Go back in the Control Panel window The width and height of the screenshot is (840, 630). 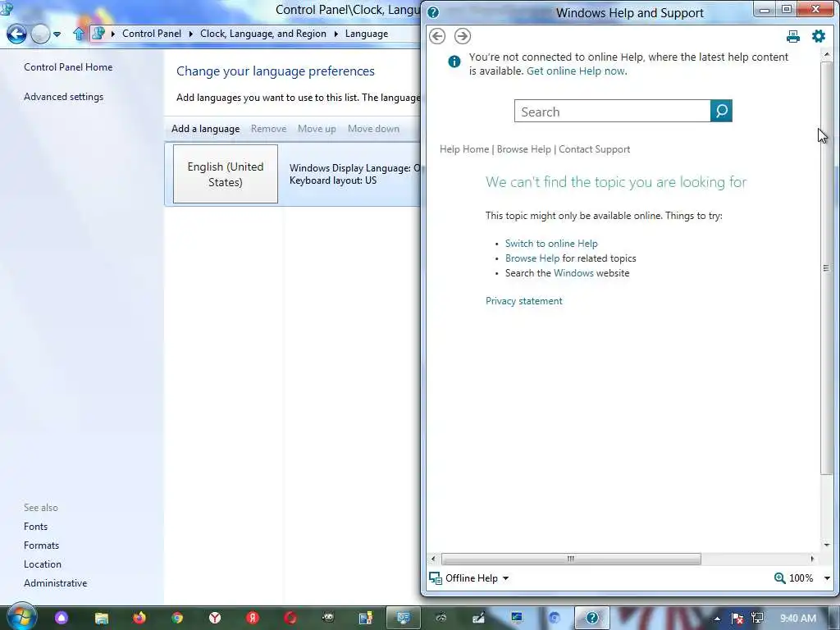point(16,34)
